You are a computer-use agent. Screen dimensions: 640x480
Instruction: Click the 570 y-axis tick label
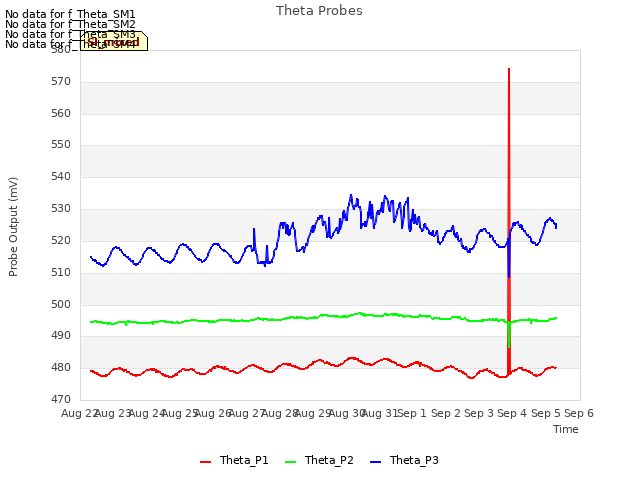click(61, 82)
